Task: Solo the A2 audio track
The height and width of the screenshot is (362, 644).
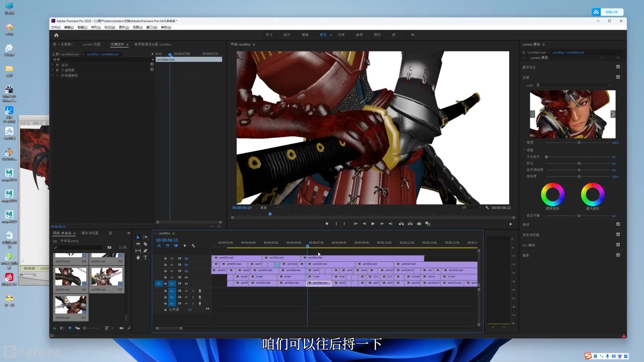Action: click(193, 297)
